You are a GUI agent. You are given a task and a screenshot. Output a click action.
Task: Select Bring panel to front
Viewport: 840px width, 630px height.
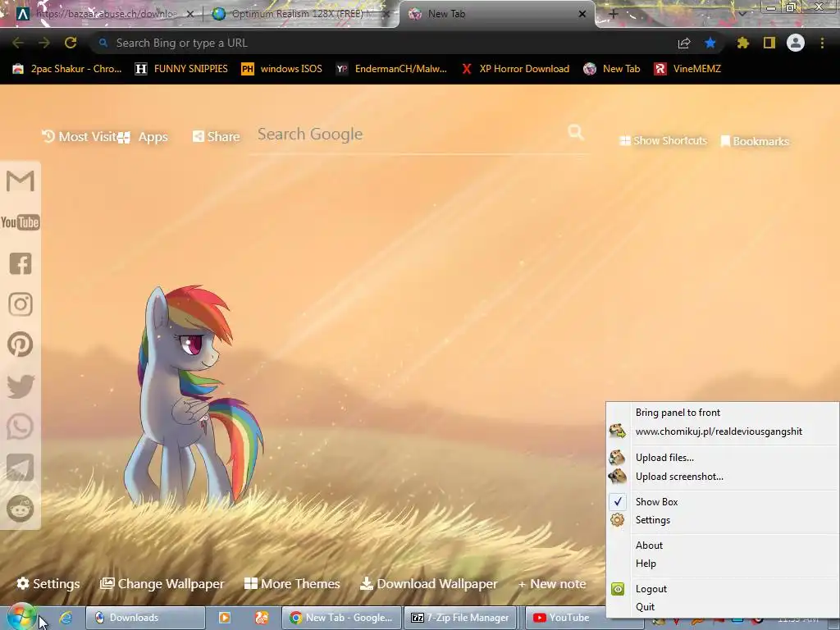click(722, 413)
